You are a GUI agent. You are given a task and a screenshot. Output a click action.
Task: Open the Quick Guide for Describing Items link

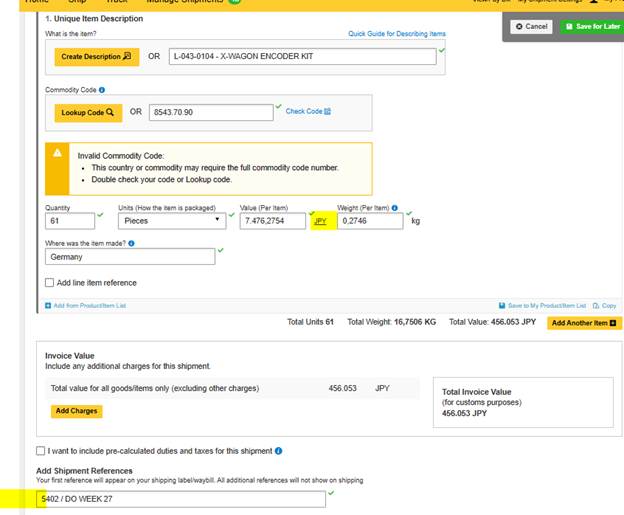click(x=397, y=34)
